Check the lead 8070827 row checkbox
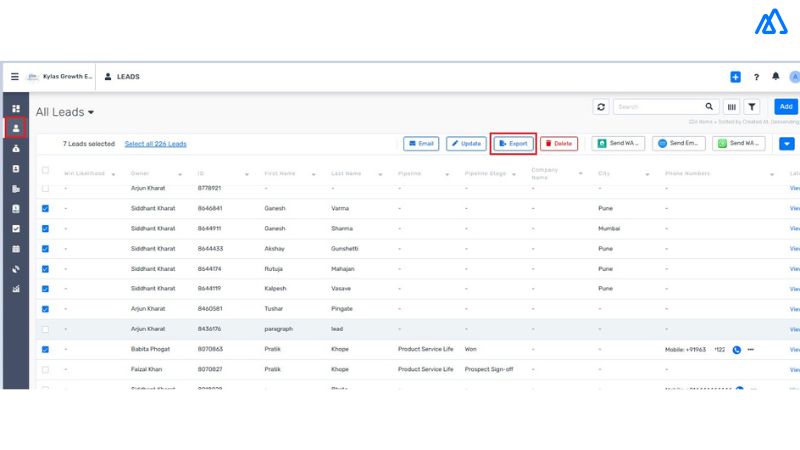The height and width of the screenshot is (450, 800). point(45,369)
